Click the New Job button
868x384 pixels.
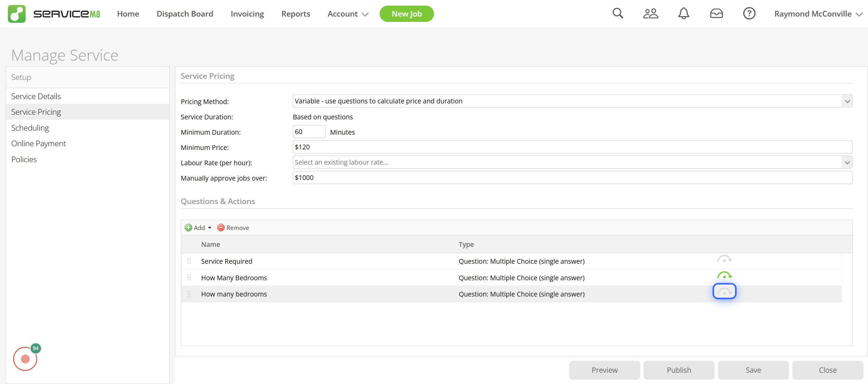[x=407, y=14]
